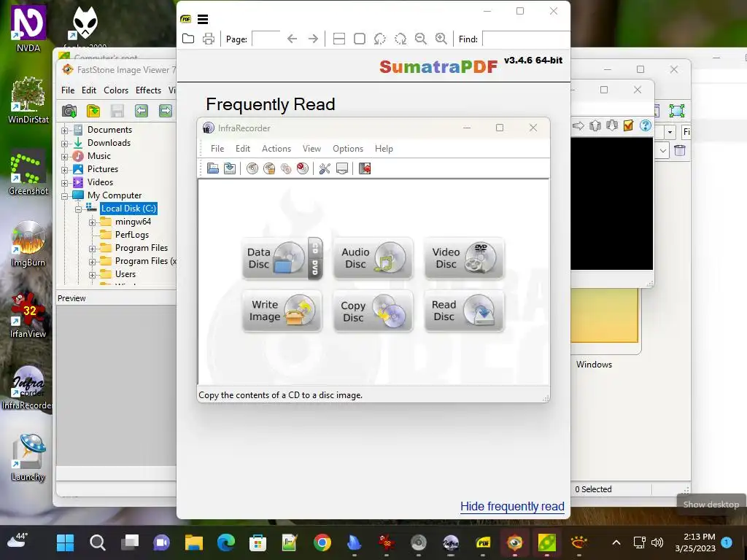This screenshot has height=560, width=747.
Task: Click InfraRecorder open project toolbar icon
Action: (213, 168)
